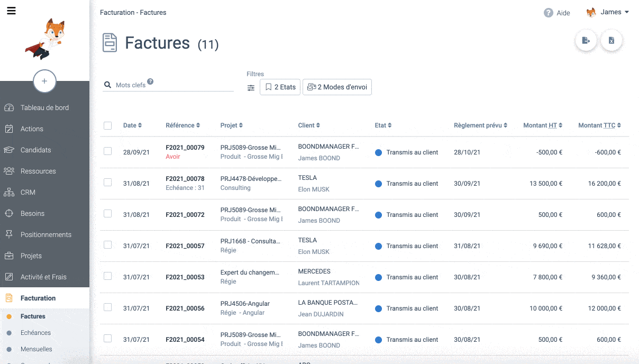Viewport: 639px width, 364px height.
Task: Sort table by Projet column
Action: pos(232,125)
